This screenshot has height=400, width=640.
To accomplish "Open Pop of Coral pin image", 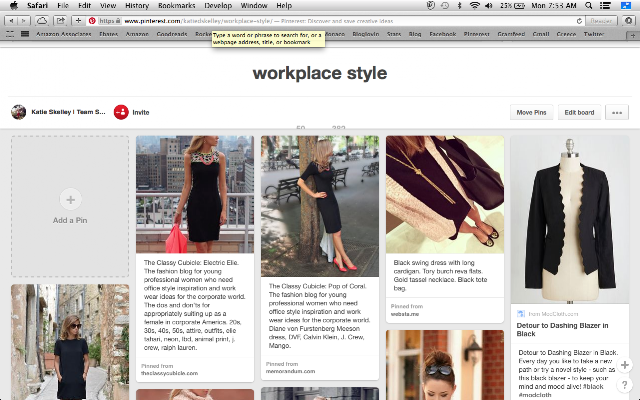I will coord(320,206).
